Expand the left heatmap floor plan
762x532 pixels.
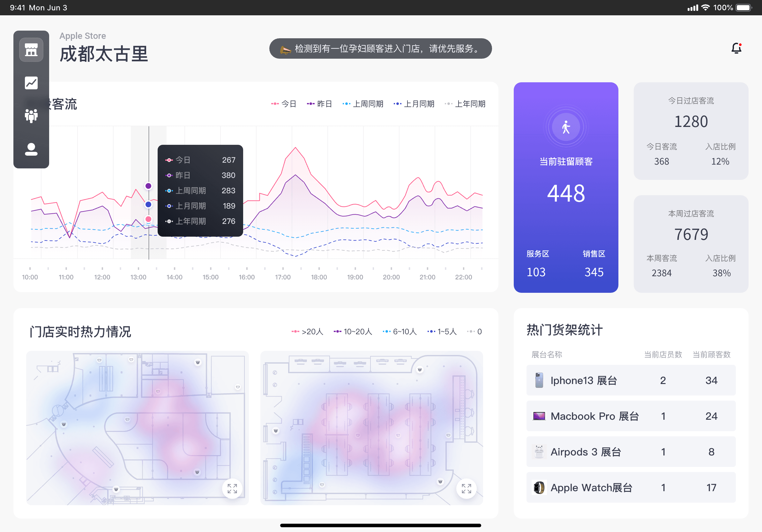232,488
